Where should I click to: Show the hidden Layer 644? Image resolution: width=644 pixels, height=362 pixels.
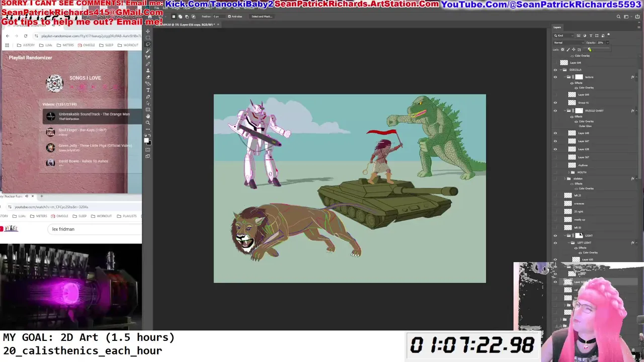pyautogui.click(x=555, y=62)
